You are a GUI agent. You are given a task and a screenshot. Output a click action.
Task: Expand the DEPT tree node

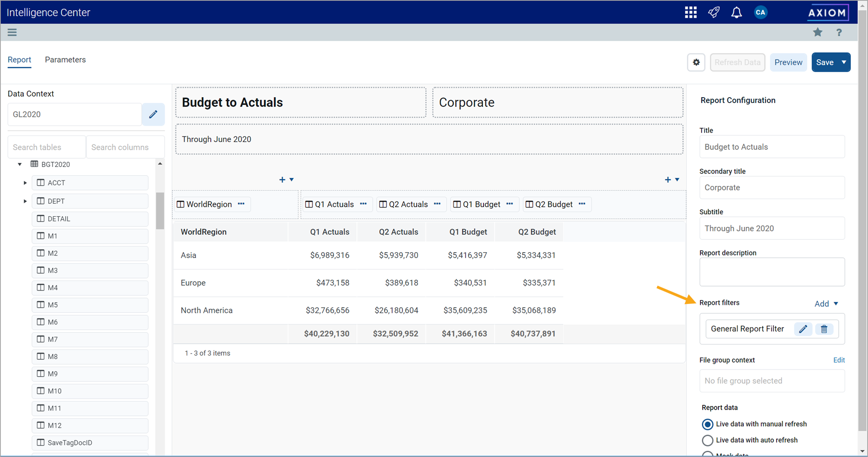(25, 201)
